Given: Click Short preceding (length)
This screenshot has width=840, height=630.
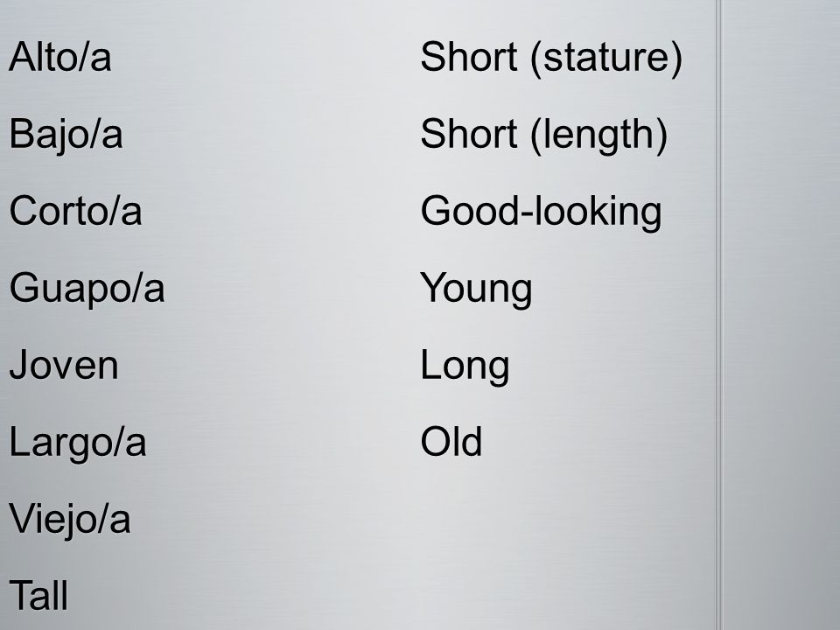Looking at the screenshot, I should (469, 134).
